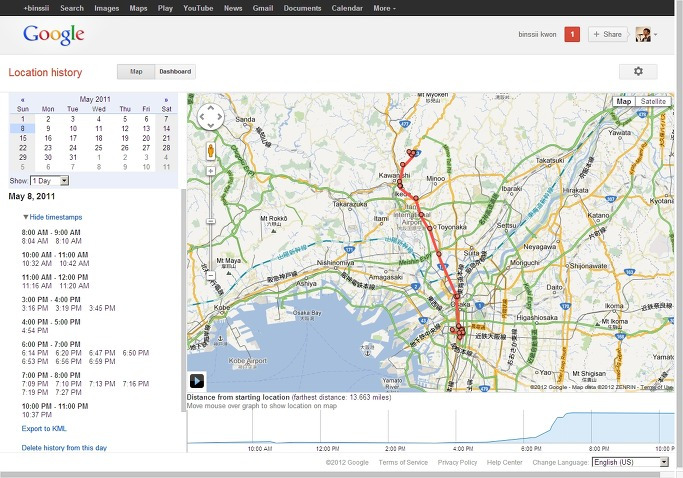This screenshot has width=683, height=478.
Task: Go to previous month in calendar
Action: click(23, 100)
